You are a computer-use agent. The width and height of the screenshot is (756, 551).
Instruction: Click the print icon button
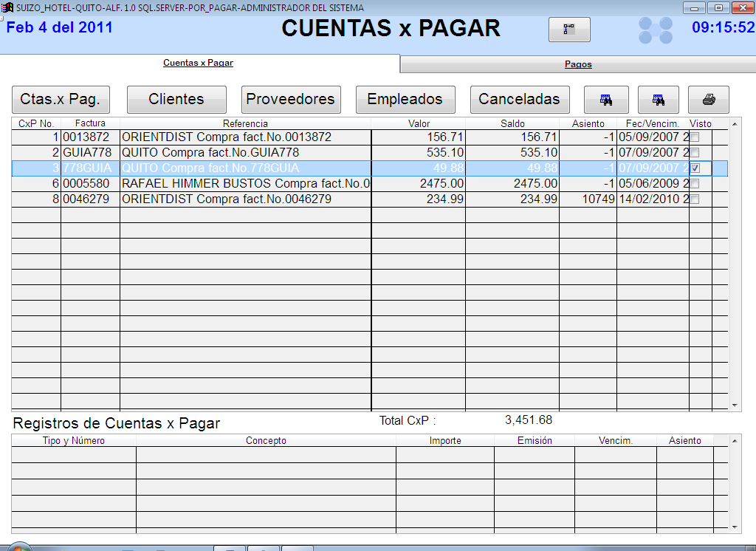pos(708,100)
